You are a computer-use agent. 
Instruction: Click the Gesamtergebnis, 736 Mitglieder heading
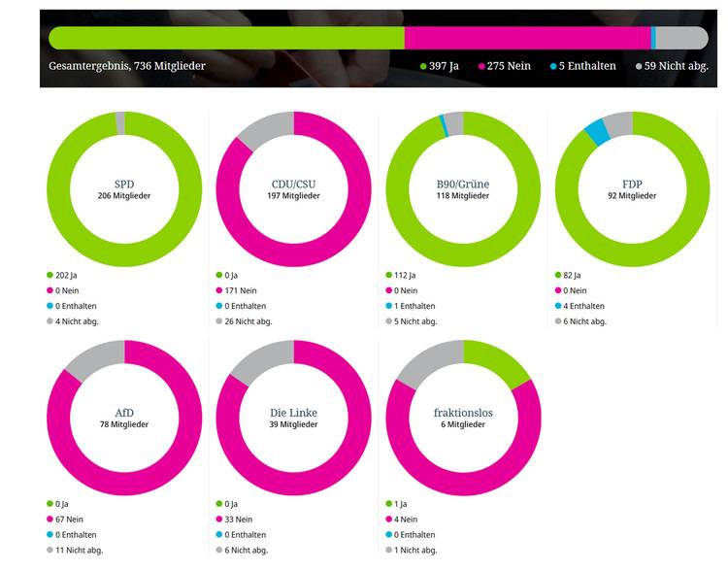click(x=127, y=67)
